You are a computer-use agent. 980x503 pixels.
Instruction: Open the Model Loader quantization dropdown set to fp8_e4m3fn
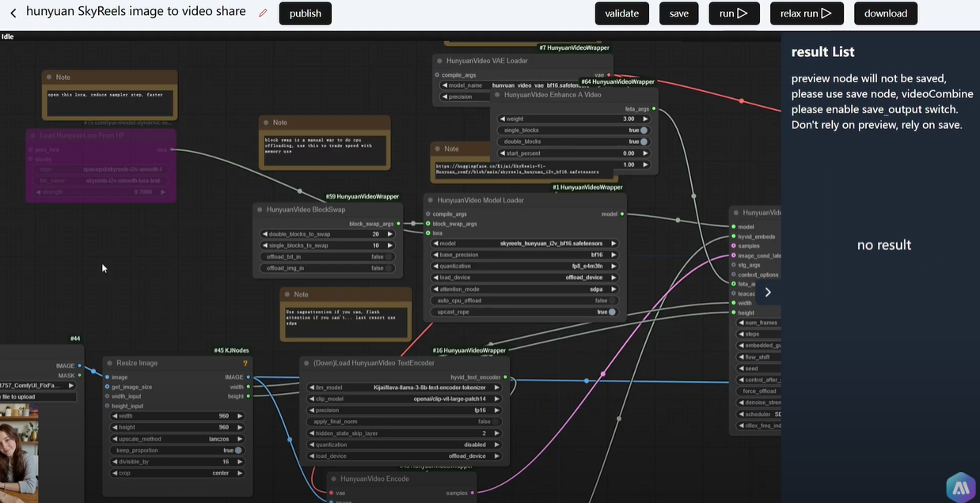click(524, 267)
